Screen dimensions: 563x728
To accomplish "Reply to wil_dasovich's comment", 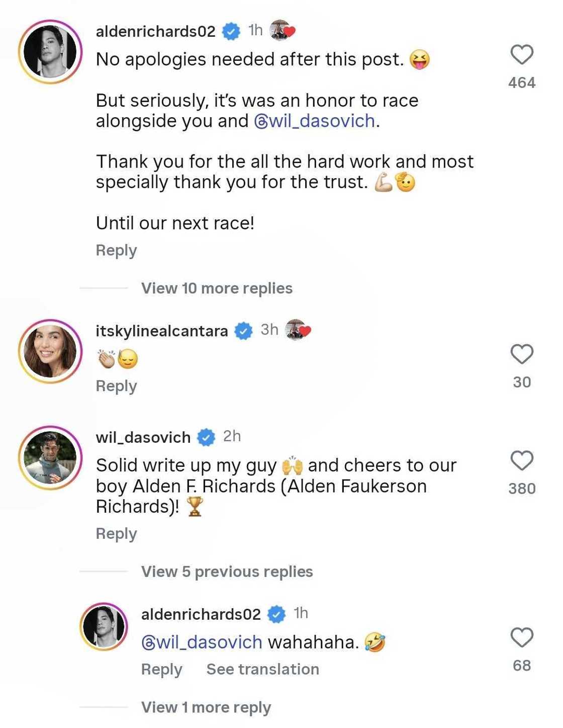I will pyautogui.click(x=116, y=533).
